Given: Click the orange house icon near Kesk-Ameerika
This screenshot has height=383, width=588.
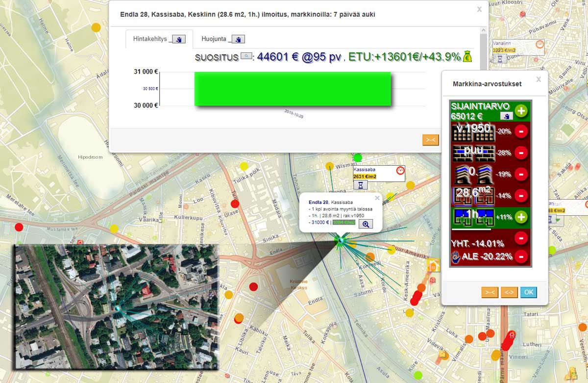Looking at the screenshot, I should click(x=433, y=266).
